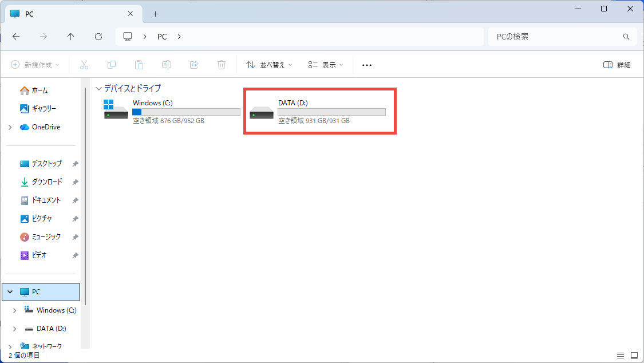
Task: Select Windows (C:) in the sidebar tree
Action: pos(50,310)
